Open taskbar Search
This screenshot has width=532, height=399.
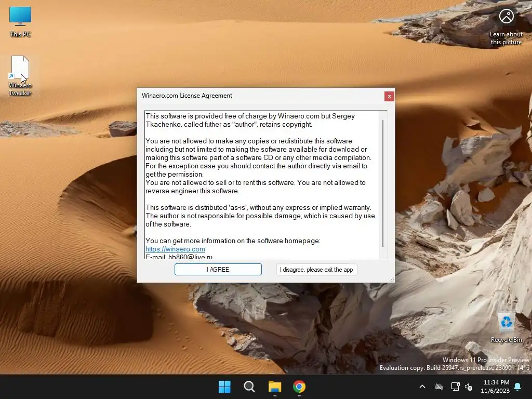point(249,387)
